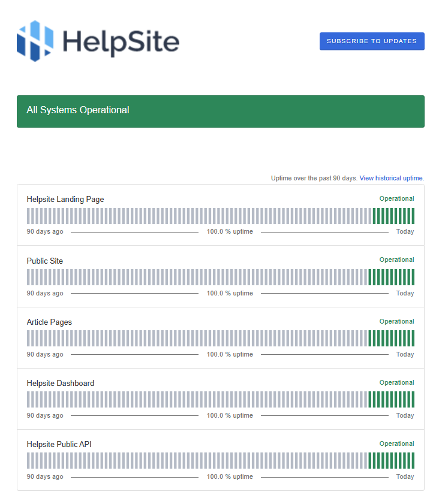Click 90 days ago label under Helpsite Public API

[x=45, y=476]
